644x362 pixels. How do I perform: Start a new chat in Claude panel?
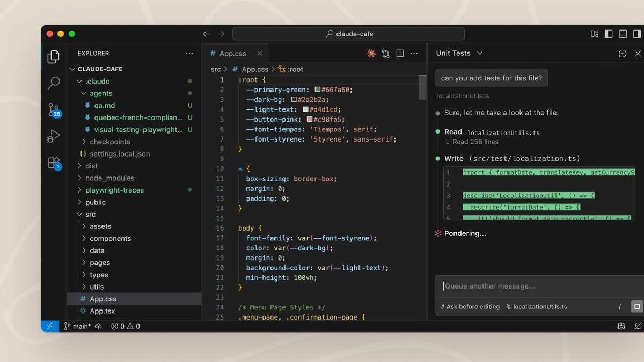623,53
